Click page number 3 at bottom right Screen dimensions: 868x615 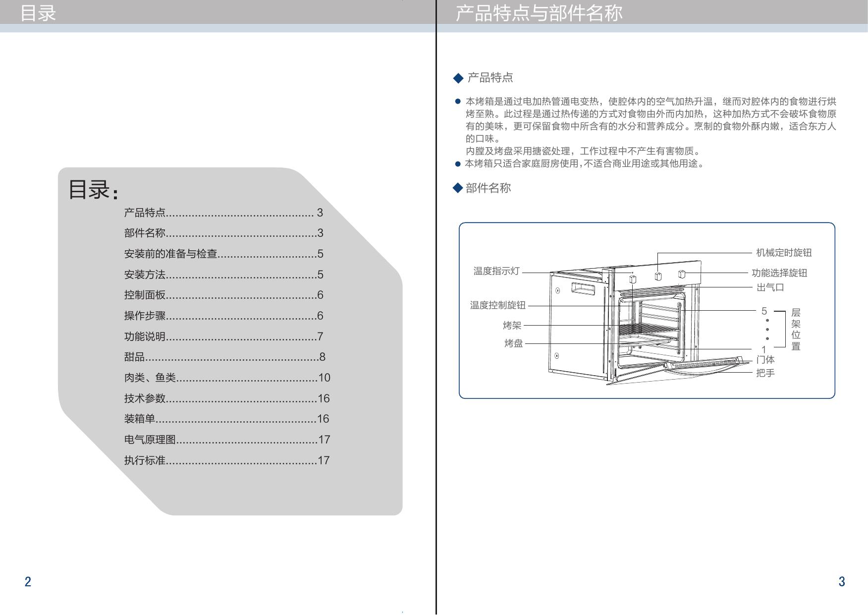coord(841,582)
